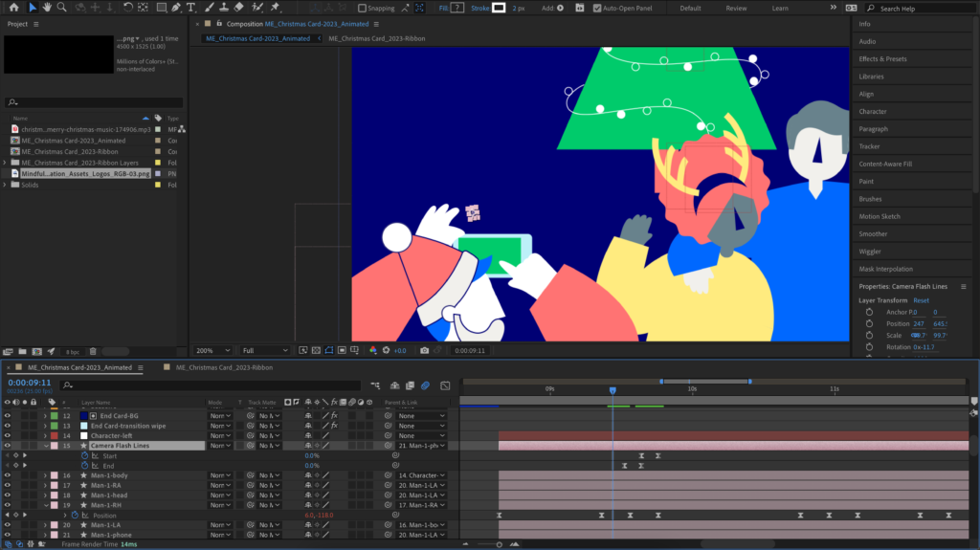Click the motion blur enable icon in timeline
This screenshot has height=550, width=980.
click(425, 385)
